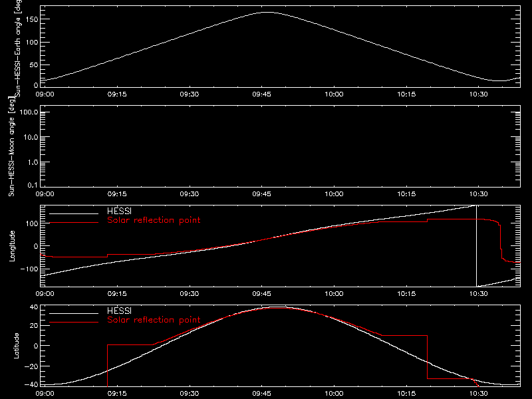The width and height of the screenshot is (532, 399).
Task: Click 10:30 time label under Longitude plot
Action: pos(478,294)
